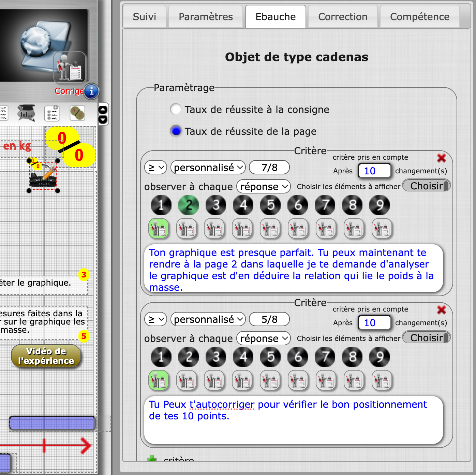Select 'Taux de réussite de la page' radio
This screenshot has width=476, height=475.
click(176, 131)
